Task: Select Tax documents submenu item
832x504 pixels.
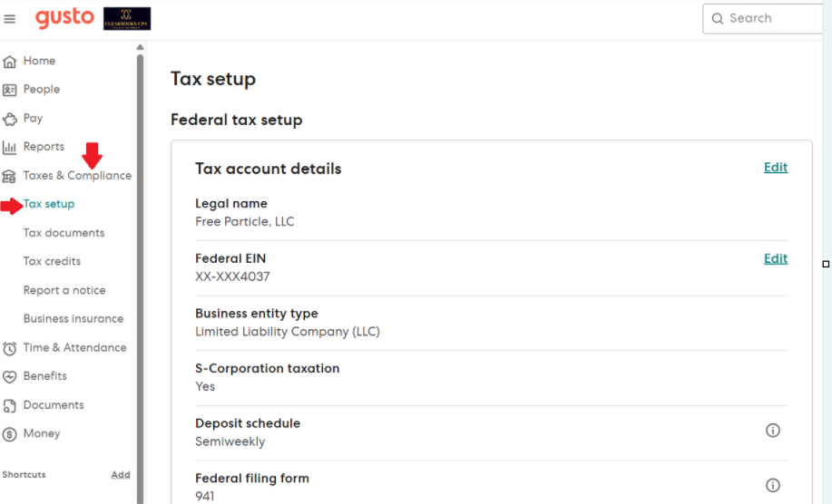Action: click(64, 233)
